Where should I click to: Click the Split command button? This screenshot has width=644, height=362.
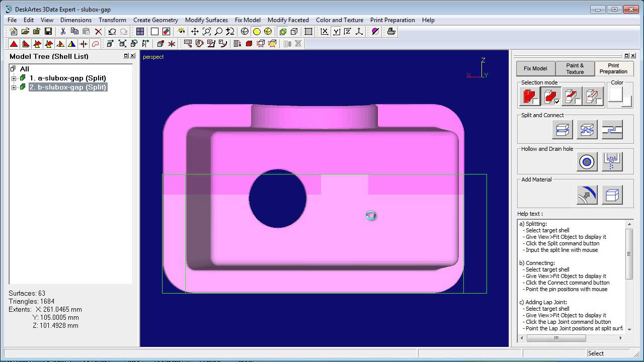(x=562, y=130)
